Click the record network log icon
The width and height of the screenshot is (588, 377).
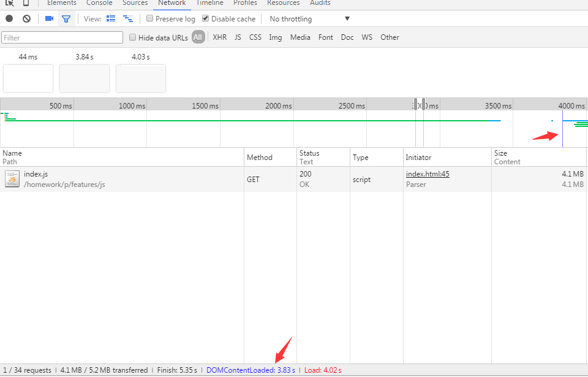coord(9,19)
